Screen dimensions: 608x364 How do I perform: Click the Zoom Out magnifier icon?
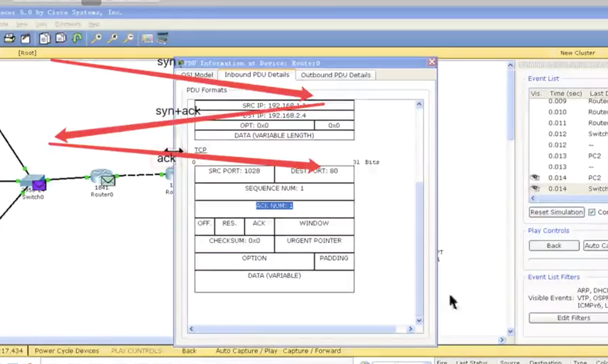coord(129,38)
